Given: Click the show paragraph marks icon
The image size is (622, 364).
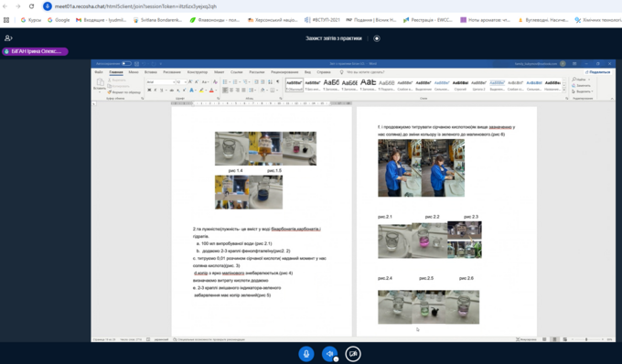Looking at the screenshot, I should tap(278, 81).
